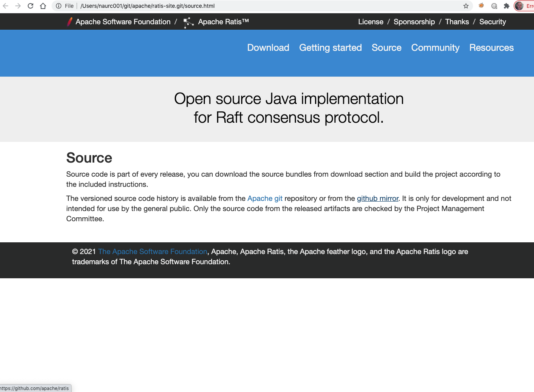Image resolution: width=534 pixels, height=392 pixels.
Task: Go to the Download menu item
Action: point(268,48)
